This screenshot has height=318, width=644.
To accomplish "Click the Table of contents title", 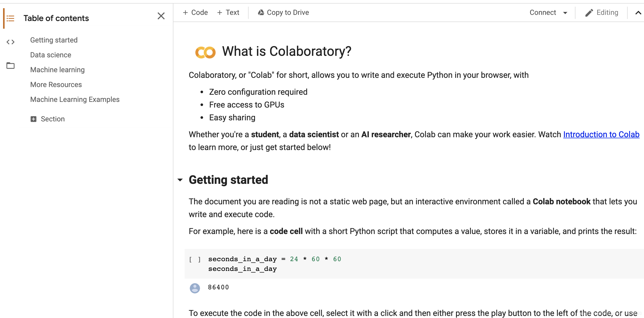I will click(56, 18).
